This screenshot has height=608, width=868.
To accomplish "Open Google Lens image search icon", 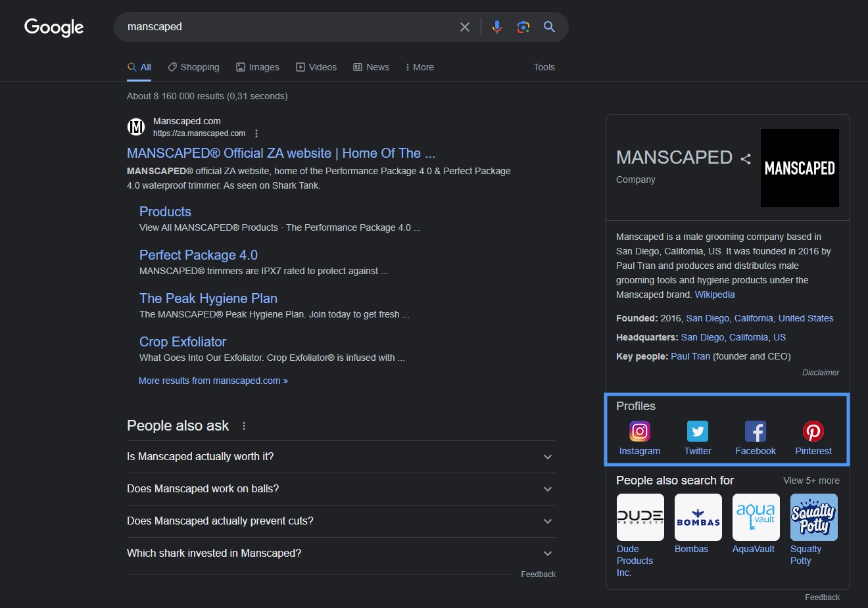I will [523, 27].
